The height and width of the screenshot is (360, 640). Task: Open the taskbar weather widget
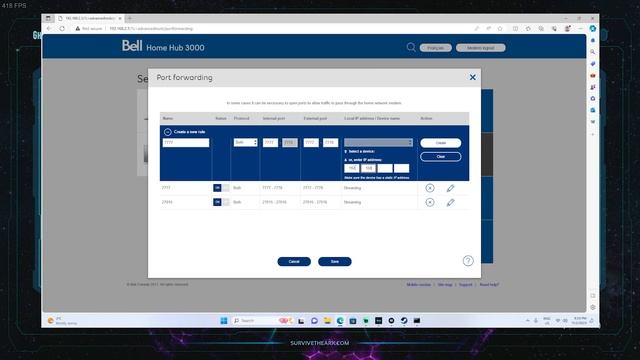(x=62, y=321)
